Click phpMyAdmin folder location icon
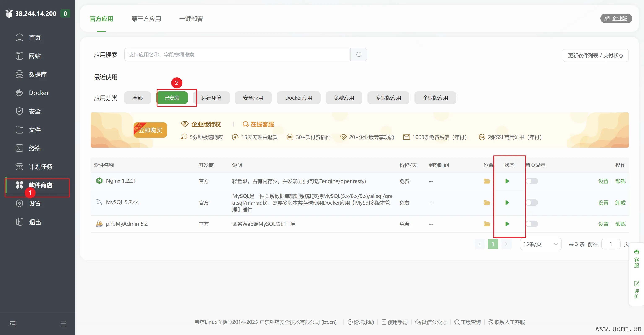This screenshot has width=644, height=335. point(487,224)
